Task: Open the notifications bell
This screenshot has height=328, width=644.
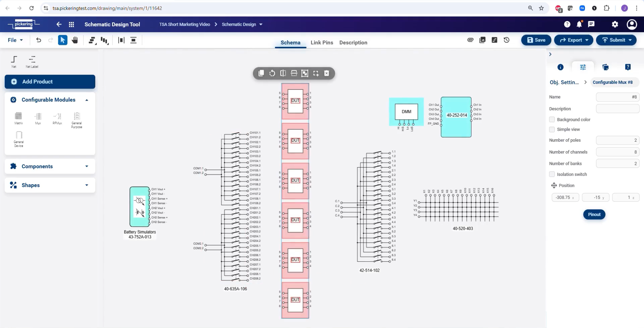Action: click(x=579, y=24)
